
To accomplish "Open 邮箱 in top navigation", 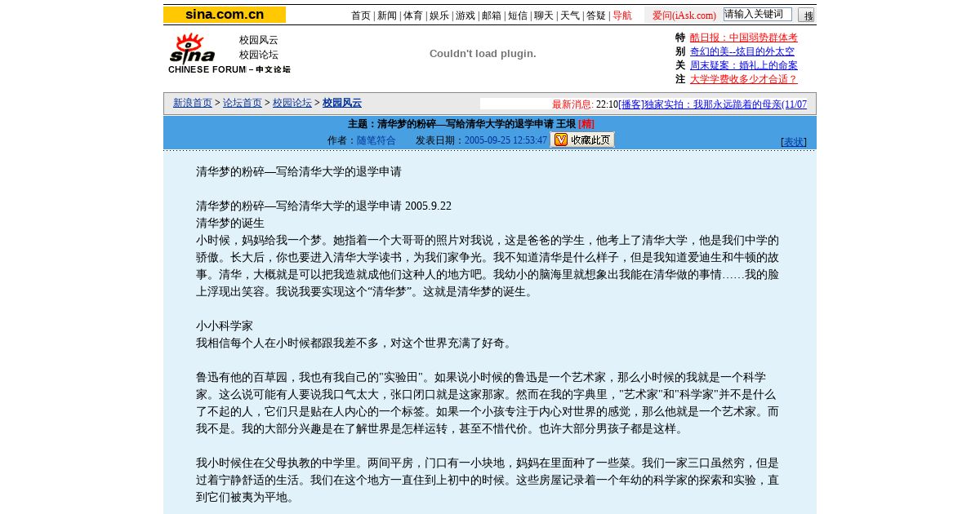I will click(x=492, y=16).
